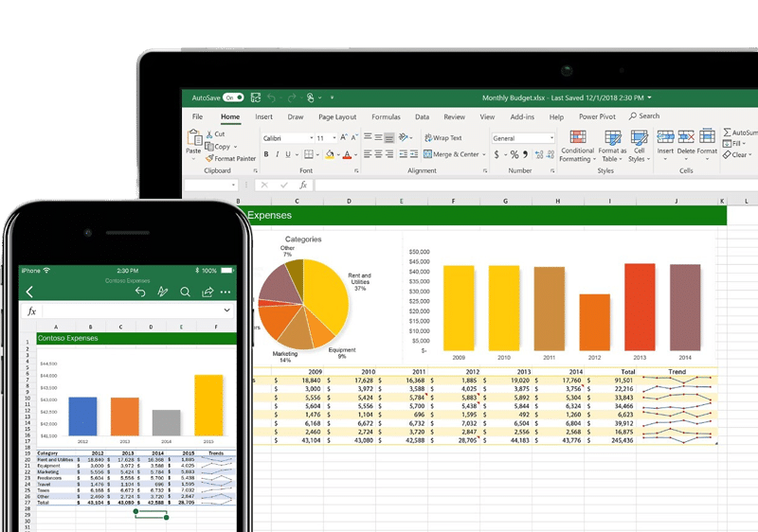Click the Touch/Mouse mode icon

[x=311, y=98]
